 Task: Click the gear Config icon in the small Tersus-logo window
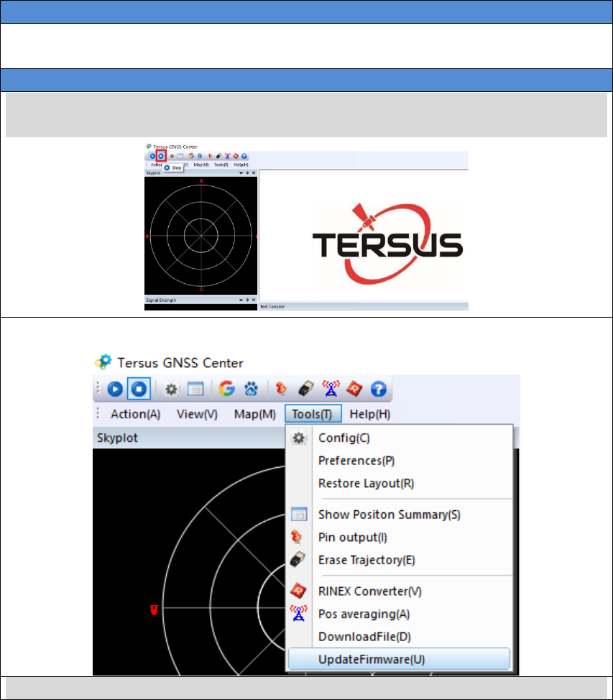(x=172, y=156)
